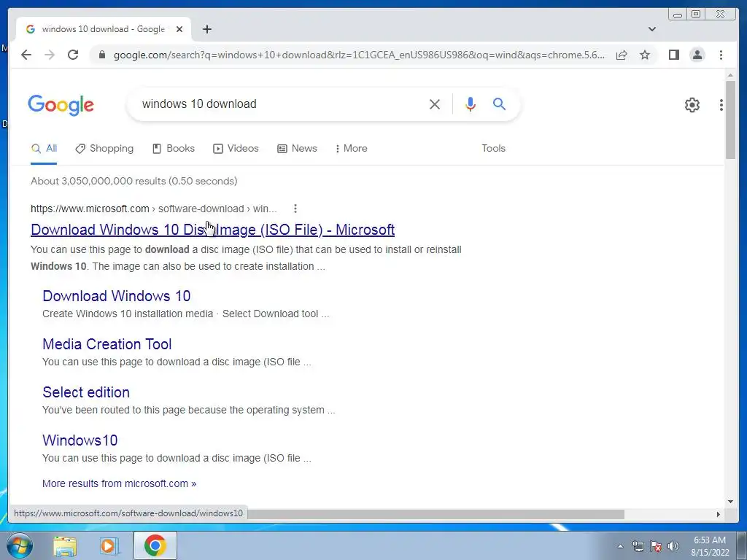Share this page using the share icon

pyautogui.click(x=622, y=55)
